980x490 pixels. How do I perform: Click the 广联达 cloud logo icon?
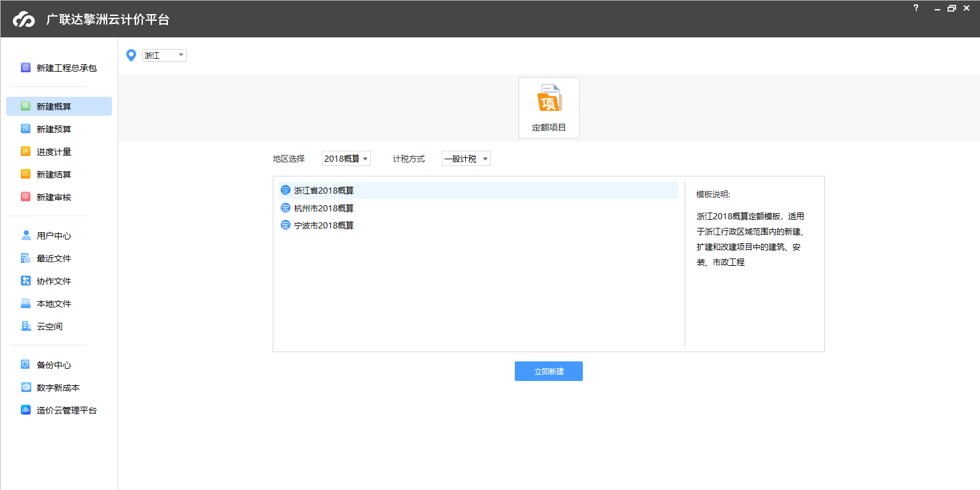click(x=24, y=20)
